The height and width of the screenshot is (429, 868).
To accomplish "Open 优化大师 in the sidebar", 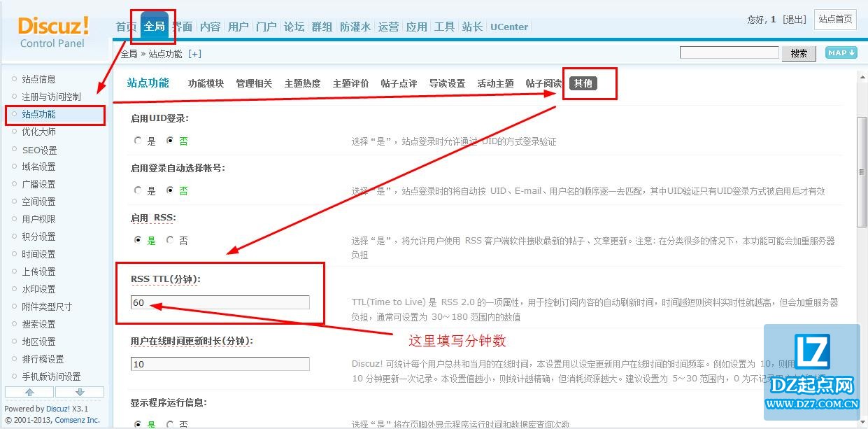I will 38,132.
